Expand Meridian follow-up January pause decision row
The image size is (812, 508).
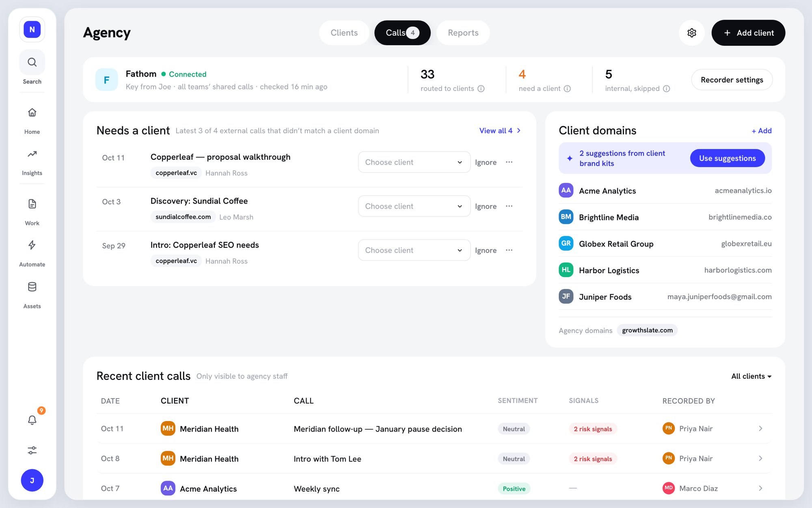[760, 429]
